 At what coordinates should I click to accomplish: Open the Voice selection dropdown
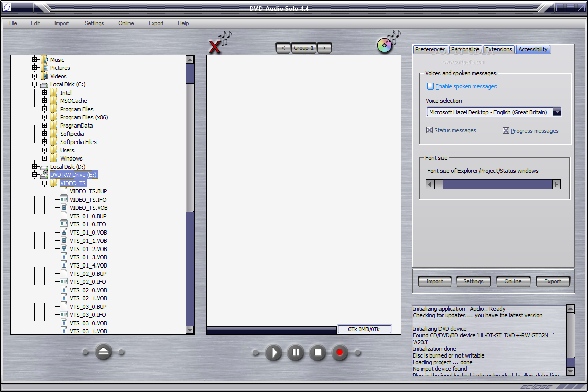tap(557, 112)
